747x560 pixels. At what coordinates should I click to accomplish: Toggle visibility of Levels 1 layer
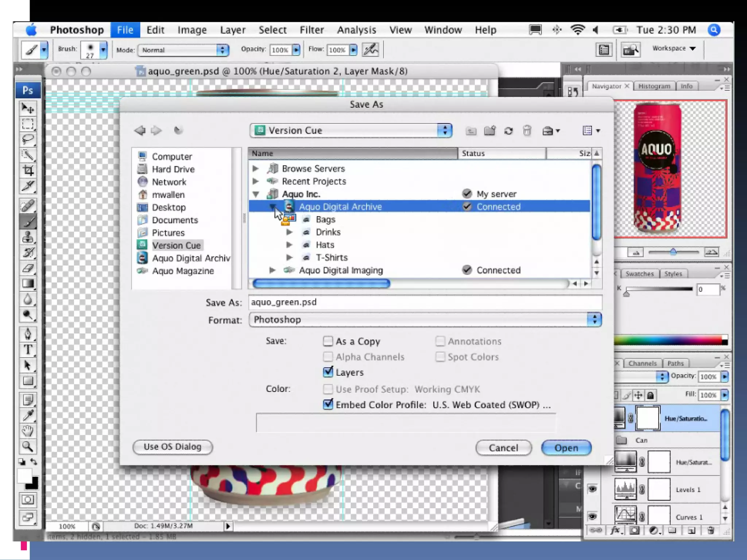(x=592, y=489)
